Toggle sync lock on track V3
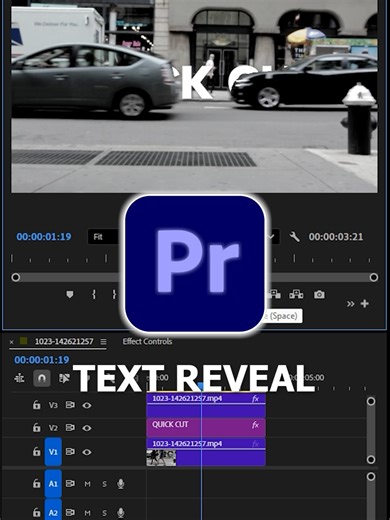 (x=70, y=405)
